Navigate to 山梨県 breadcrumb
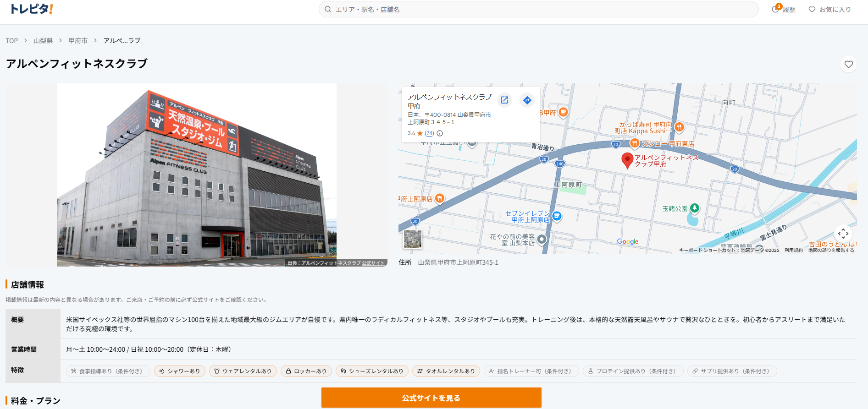Screen dimensions: 868x409 (x=43, y=41)
